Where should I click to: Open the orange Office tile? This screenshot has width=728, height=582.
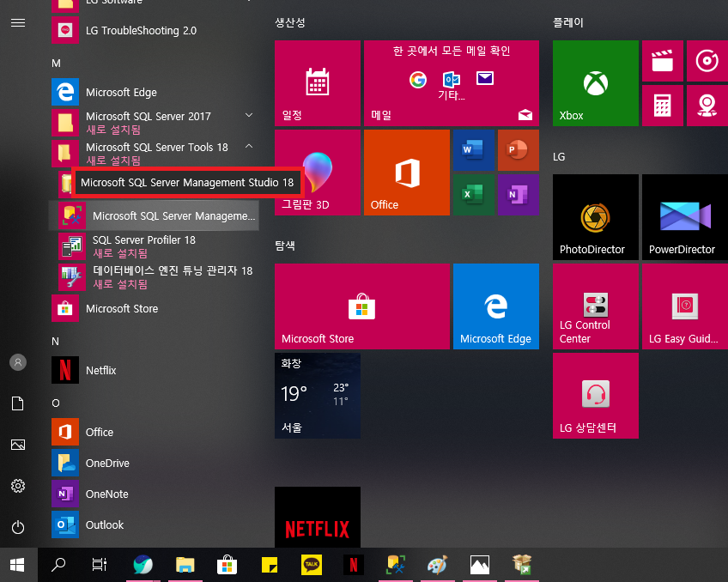(407, 173)
